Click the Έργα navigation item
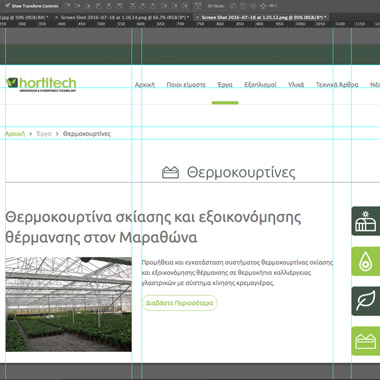The image size is (380, 380). (225, 85)
